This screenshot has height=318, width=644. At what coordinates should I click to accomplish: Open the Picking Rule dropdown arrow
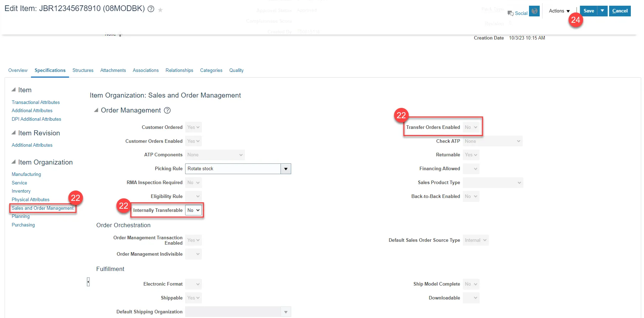[286, 169]
